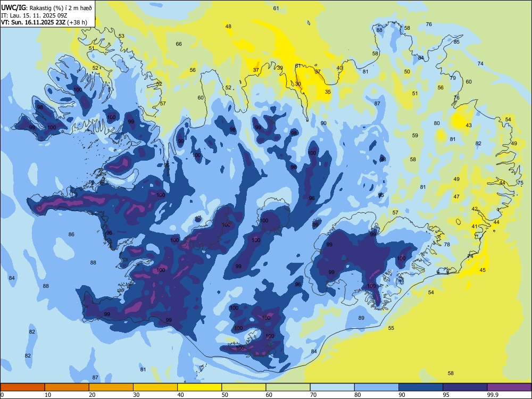Select the map value '85' in the northeast
Viewport: 532px width, 399px height.
456,41
